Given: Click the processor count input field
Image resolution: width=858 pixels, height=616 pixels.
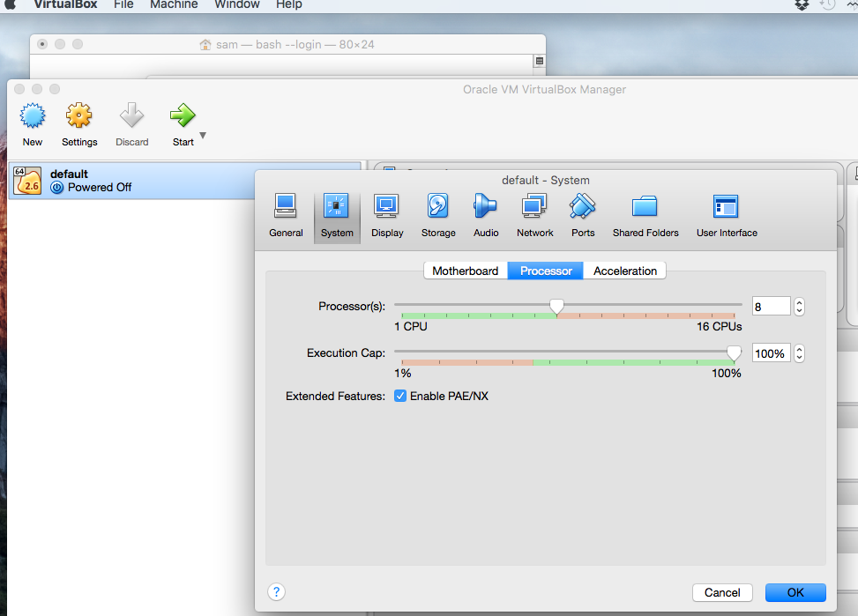Looking at the screenshot, I should tap(771, 307).
